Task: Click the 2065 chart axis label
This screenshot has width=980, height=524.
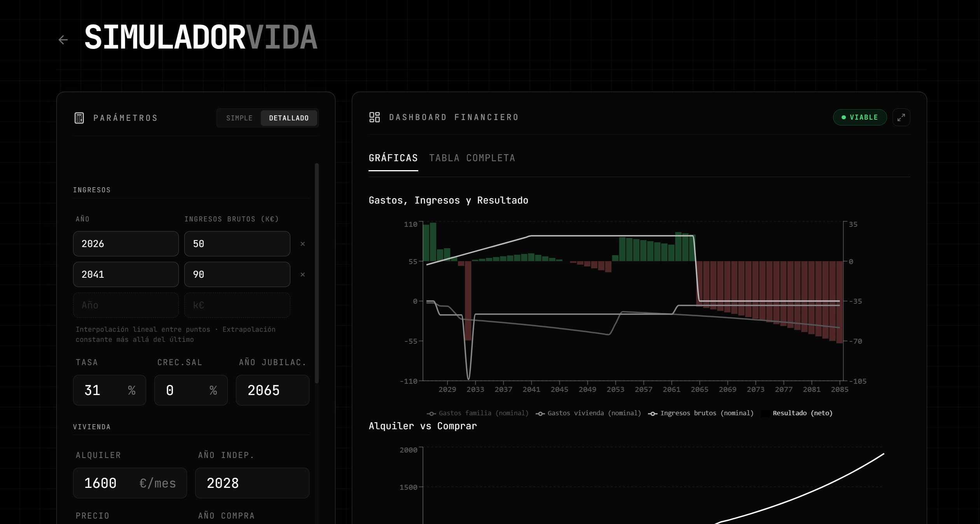Action: [699, 390]
